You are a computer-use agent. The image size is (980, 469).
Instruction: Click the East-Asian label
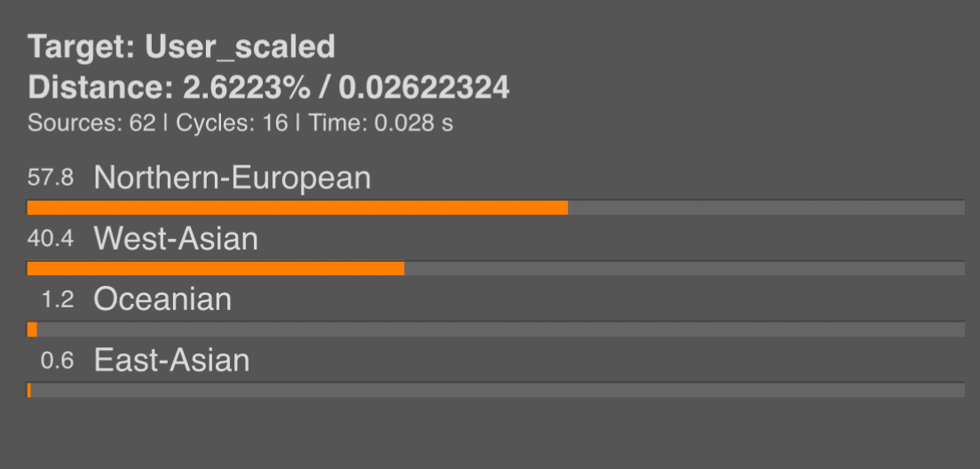171,361
